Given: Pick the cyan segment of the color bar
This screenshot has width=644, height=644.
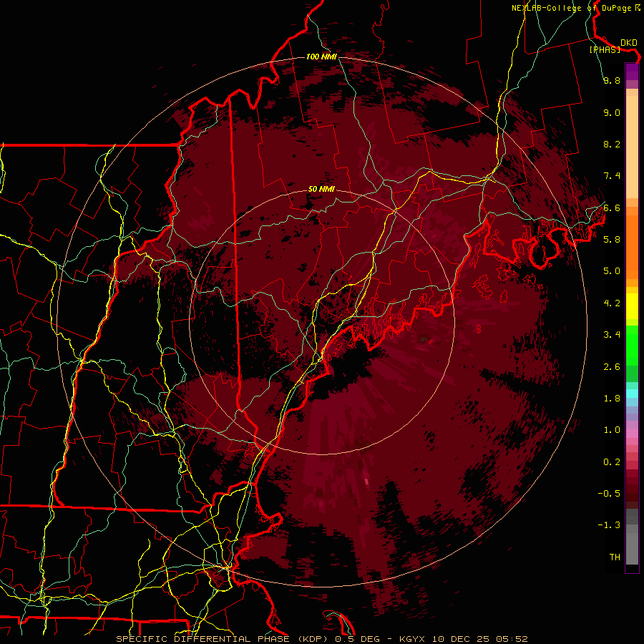Looking at the screenshot, I should pyautogui.click(x=632, y=394).
